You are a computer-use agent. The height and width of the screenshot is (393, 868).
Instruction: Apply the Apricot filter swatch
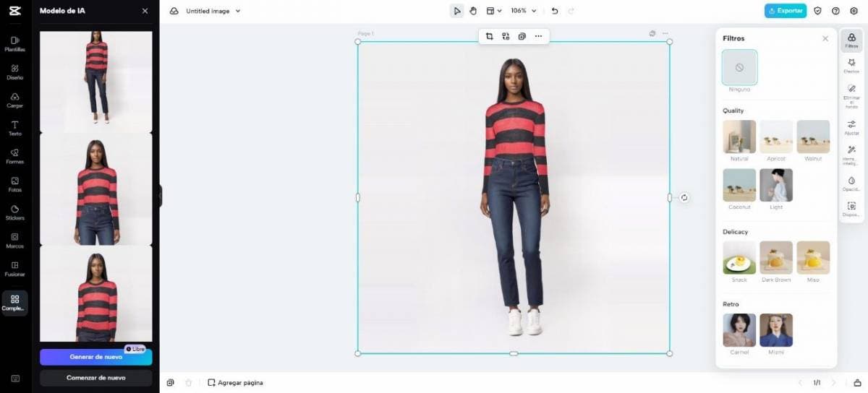click(776, 137)
